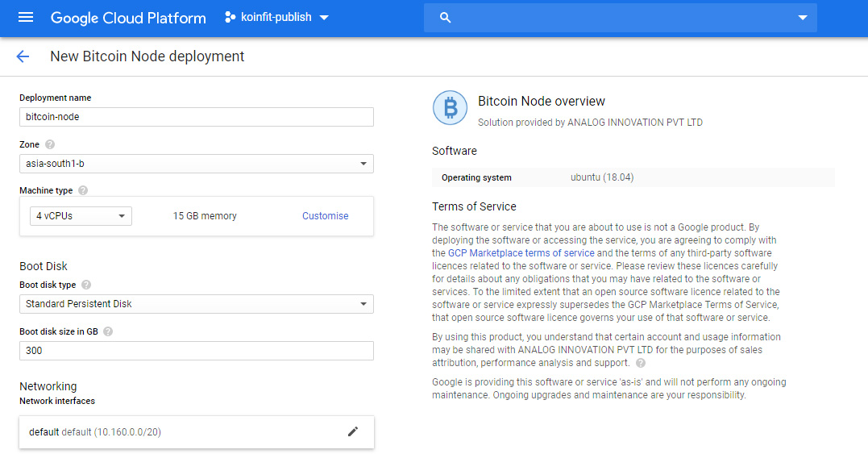The image size is (868, 454).
Task: Open the Zone dropdown asia-south1-b
Action: click(x=197, y=164)
